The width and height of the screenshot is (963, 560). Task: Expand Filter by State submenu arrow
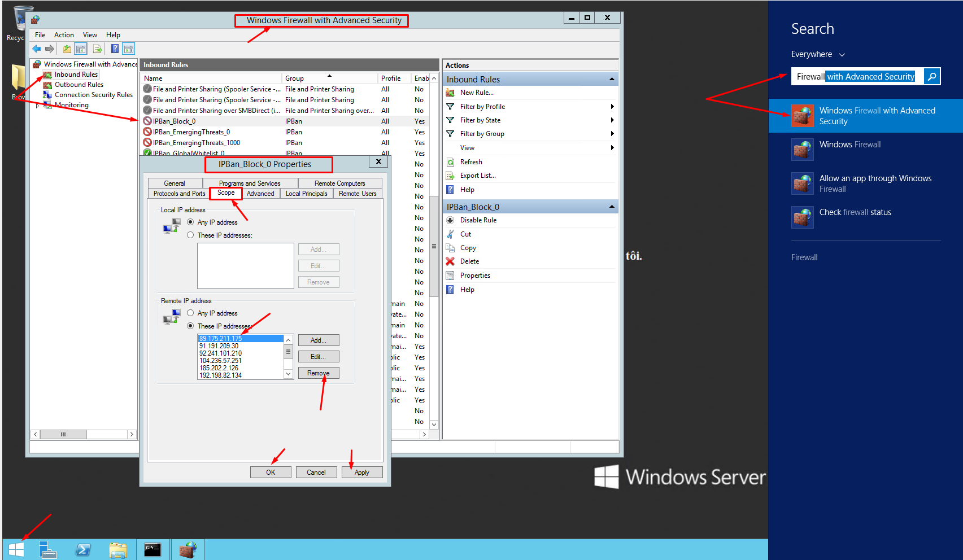click(x=612, y=120)
